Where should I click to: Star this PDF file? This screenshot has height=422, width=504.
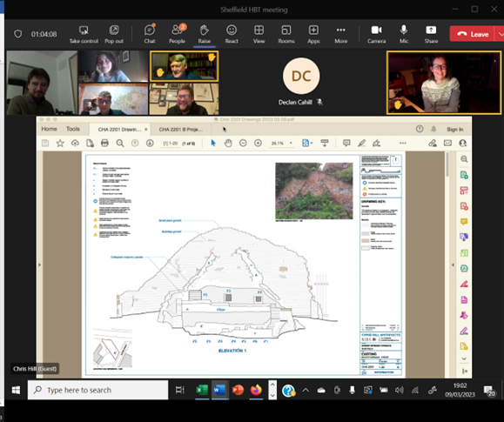(60, 143)
